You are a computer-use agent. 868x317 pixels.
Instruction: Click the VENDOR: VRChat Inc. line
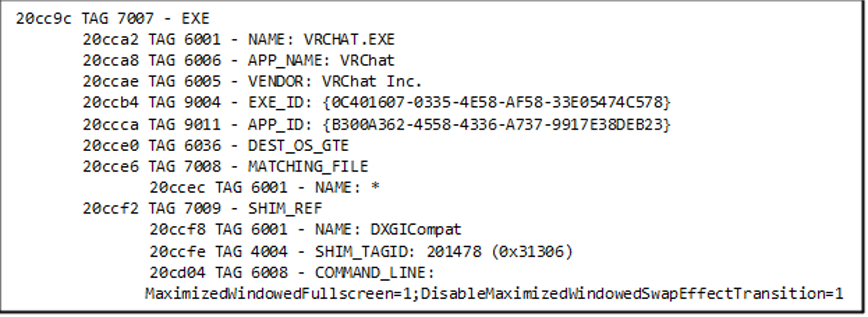(x=252, y=82)
